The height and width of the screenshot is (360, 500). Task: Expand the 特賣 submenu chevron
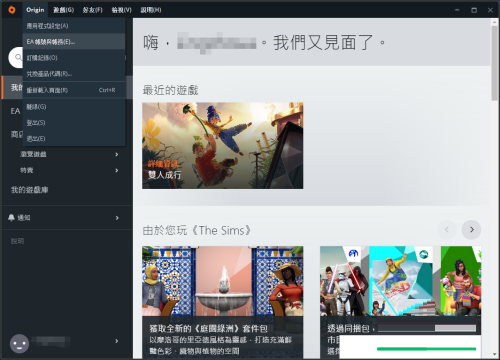(117, 170)
